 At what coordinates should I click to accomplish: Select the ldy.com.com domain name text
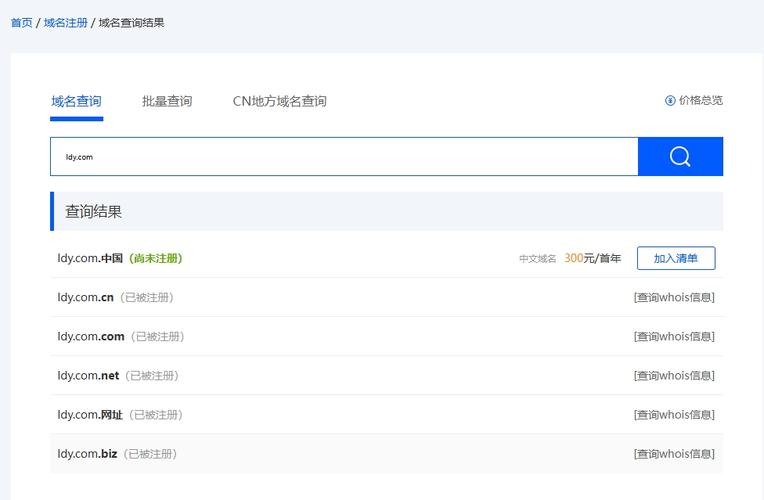[91, 336]
